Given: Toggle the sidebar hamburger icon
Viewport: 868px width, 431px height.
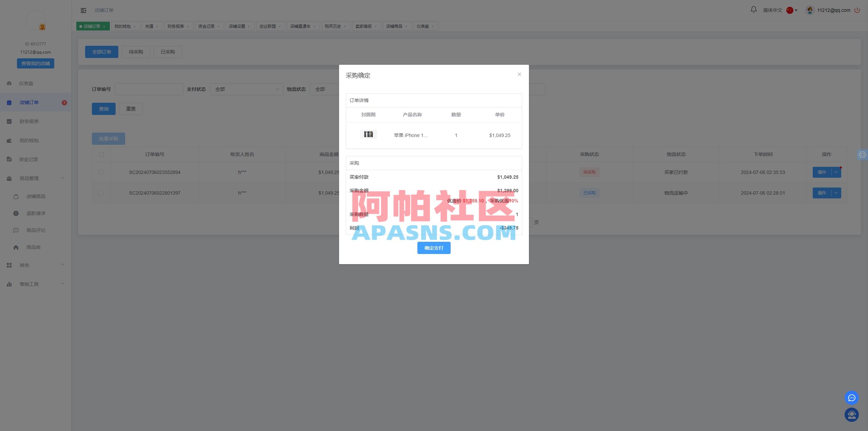Looking at the screenshot, I should [83, 10].
